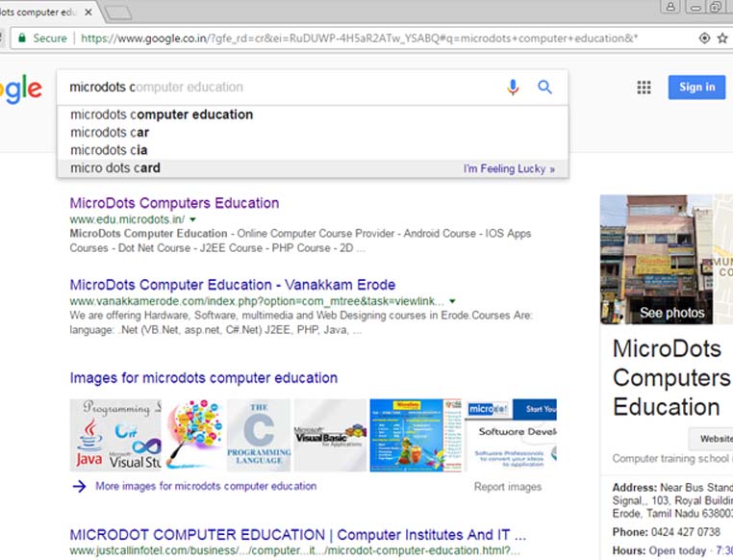Open MICRODOT COMPUTER EDUCATION justcallinfotel result
This screenshot has width=733, height=560.
298,534
